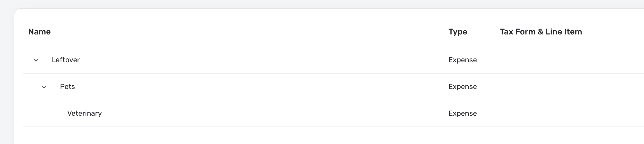Click Expense type in the Pets row
644x144 pixels.
(462, 87)
